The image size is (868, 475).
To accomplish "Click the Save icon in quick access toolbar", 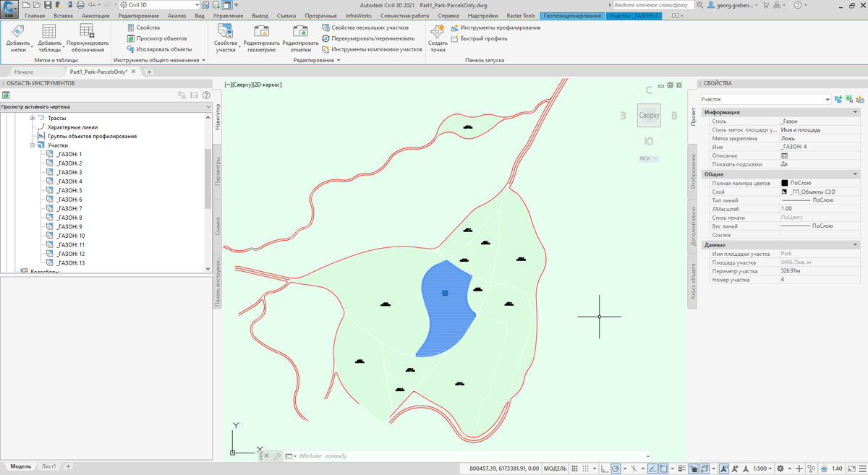I will tap(48, 5).
